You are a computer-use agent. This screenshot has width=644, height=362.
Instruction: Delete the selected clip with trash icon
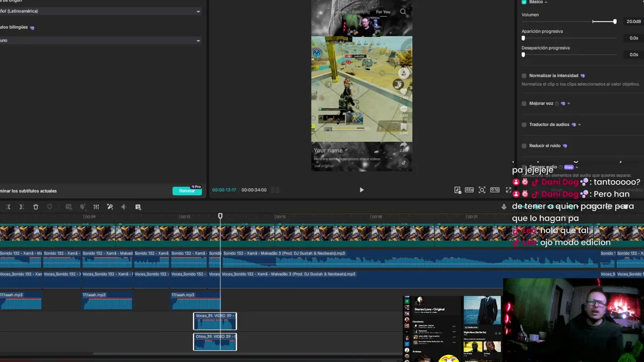tap(36, 207)
